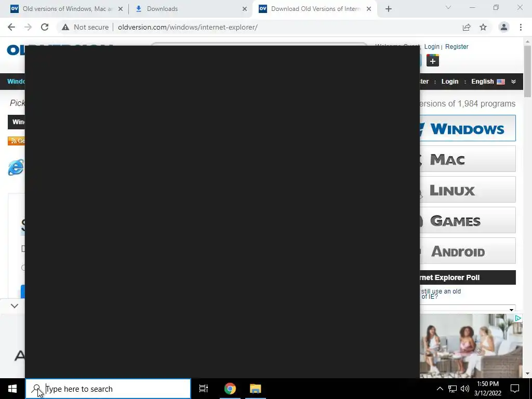
Task: Select the Linux category button
Action: coord(468,189)
